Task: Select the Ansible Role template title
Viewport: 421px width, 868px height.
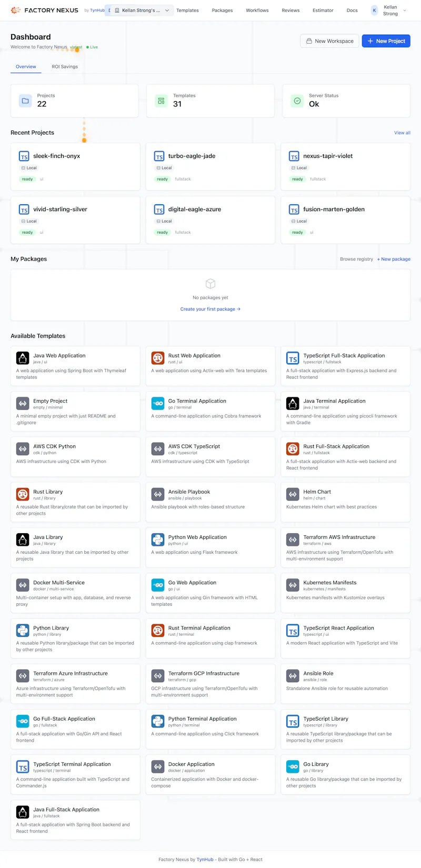Action: tap(318, 673)
